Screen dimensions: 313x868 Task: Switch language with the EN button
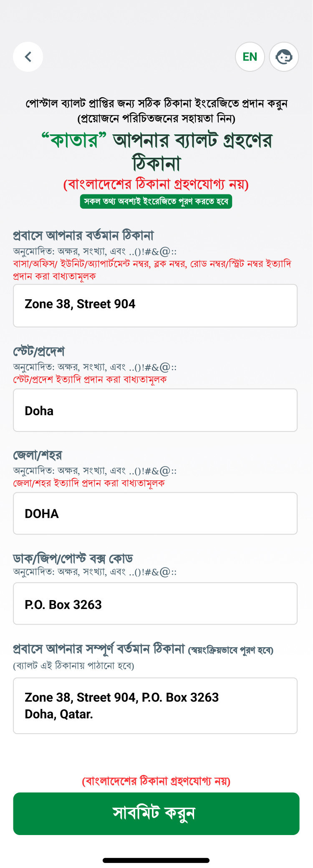click(250, 57)
